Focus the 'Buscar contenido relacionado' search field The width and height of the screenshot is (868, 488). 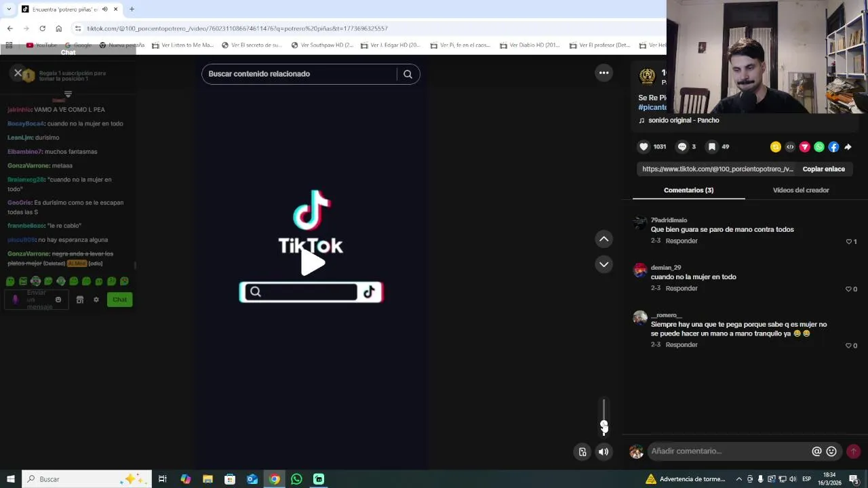pyautogui.click(x=299, y=74)
